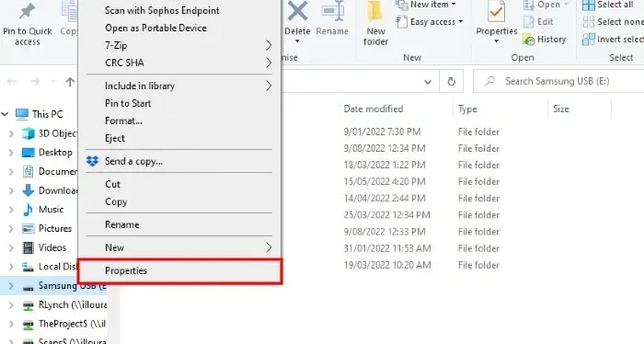644x344 pixels.
Task: Create a New folder from ribbon
Action: pyautogui.click(x=375, y=24)
